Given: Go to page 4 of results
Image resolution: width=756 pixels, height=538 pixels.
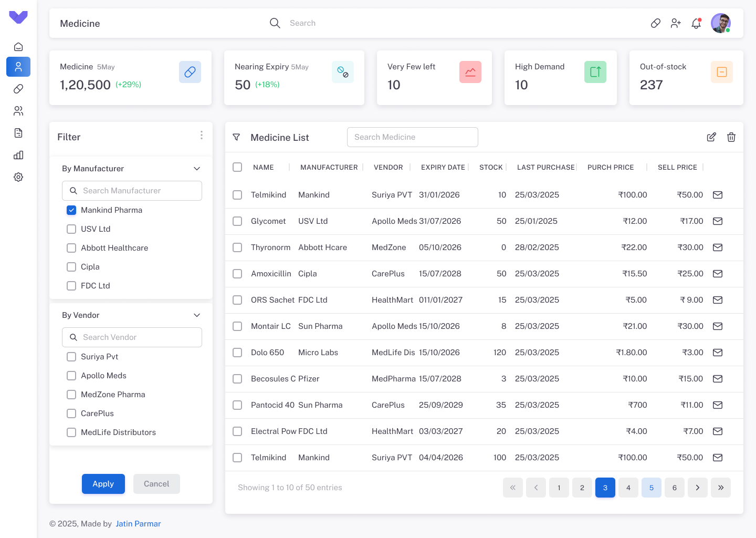Looking at the screenshot, I should click(x=628, y=488).
